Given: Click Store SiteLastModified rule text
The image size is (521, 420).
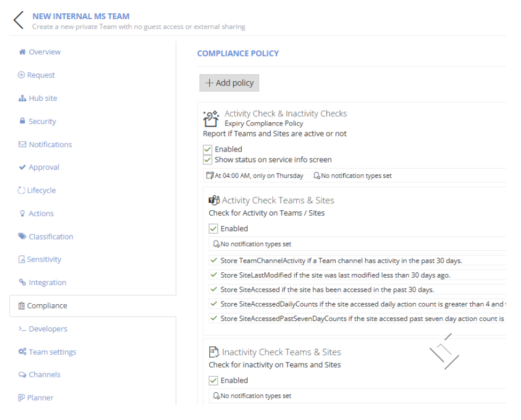Looking at the screenshot, I should pos(336,275).
